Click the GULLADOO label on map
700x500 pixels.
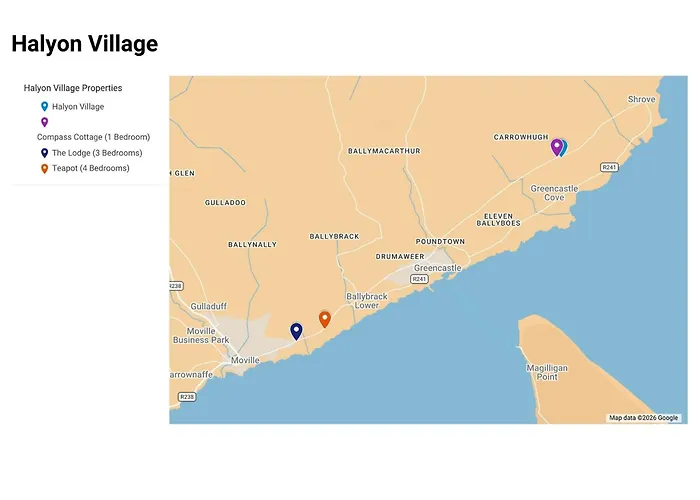(x=225, y=203)
